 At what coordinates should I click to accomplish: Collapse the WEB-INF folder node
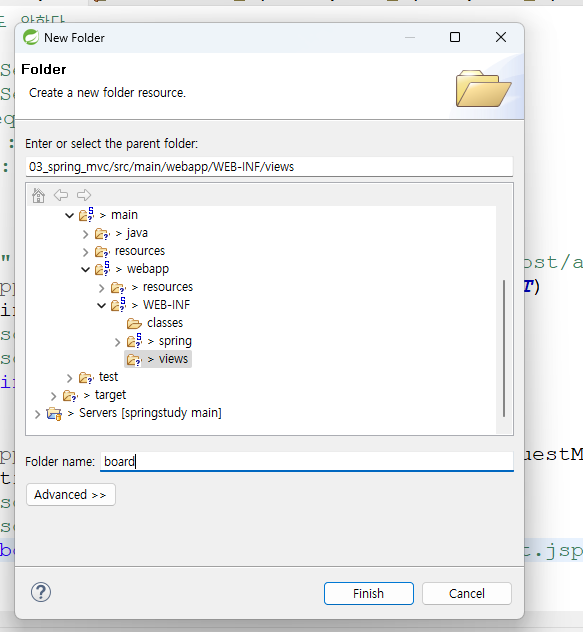click(102, 306)
